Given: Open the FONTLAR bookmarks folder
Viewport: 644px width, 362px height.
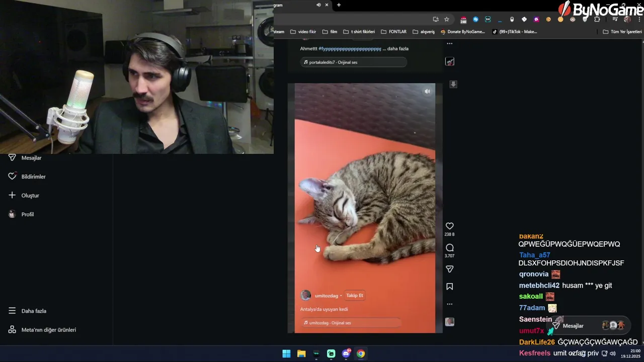Looking at the screenshot, I should coord(393,32).
